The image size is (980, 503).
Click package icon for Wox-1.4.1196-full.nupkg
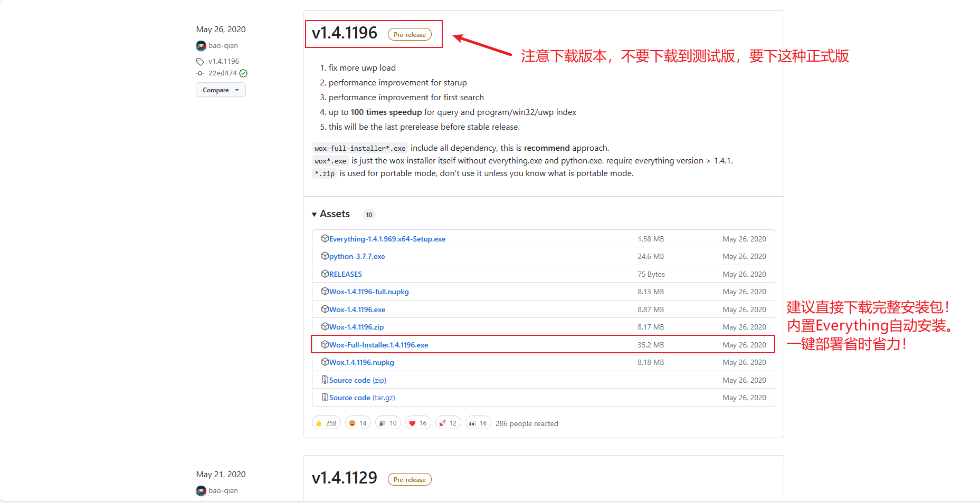coord(325,292)
